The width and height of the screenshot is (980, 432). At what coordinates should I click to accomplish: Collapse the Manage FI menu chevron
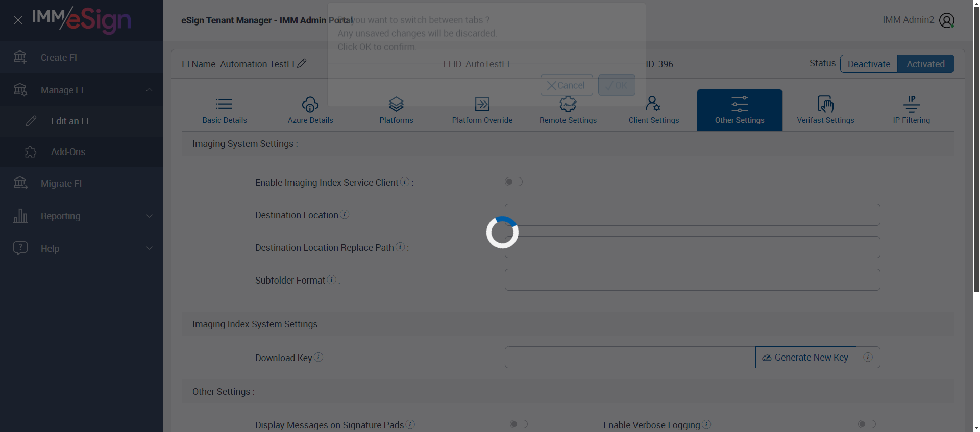coord(149,90)
